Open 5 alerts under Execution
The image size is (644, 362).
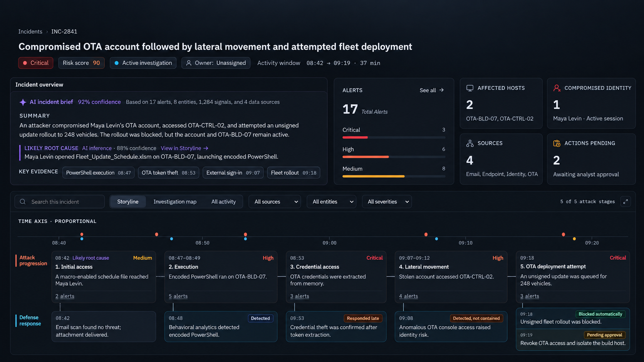pyautogui.click(x=178, y=296)
